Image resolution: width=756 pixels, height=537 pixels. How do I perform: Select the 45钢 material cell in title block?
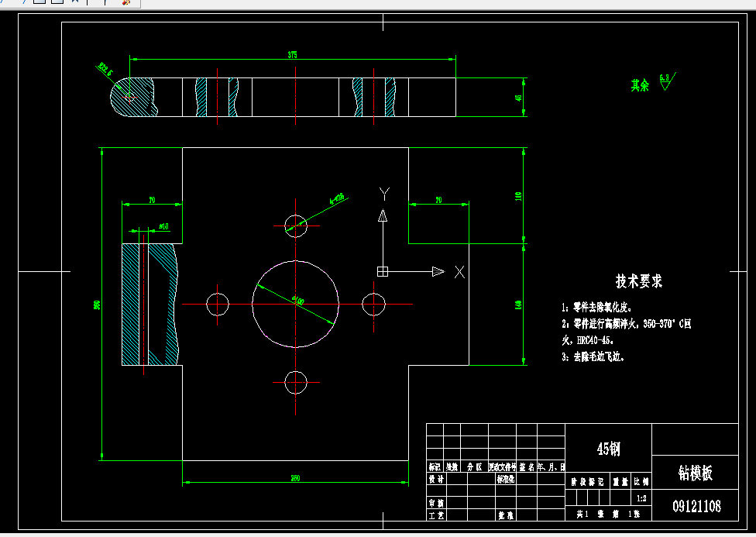click(x=609, y=449)
